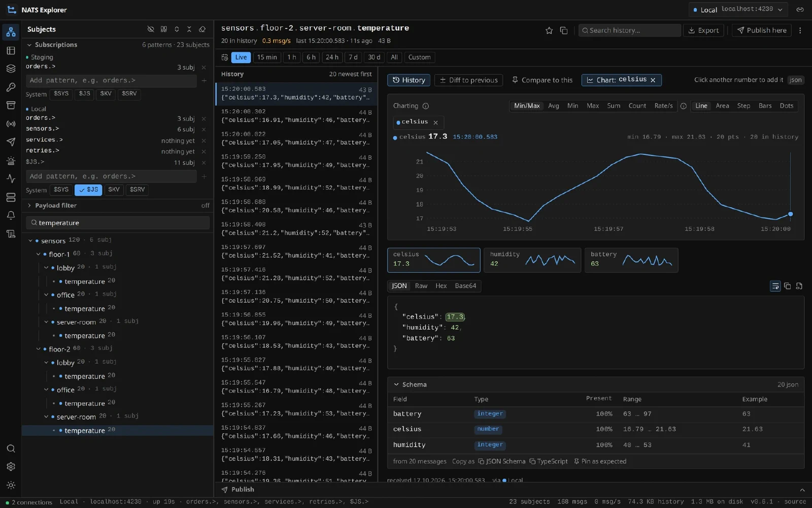Select the humidity sparkline card
812x508 pixels.
pyautogui.click(x=532, y=260)
